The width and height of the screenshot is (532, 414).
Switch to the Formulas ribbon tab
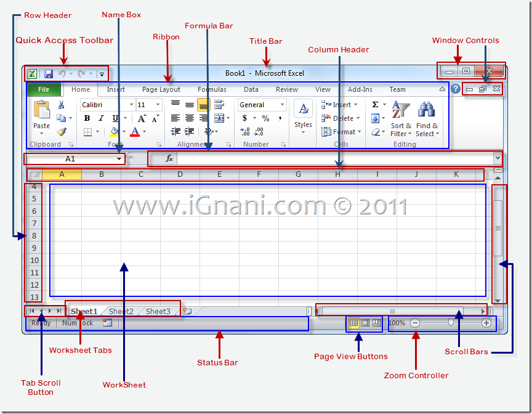click(x=212, y=89)
